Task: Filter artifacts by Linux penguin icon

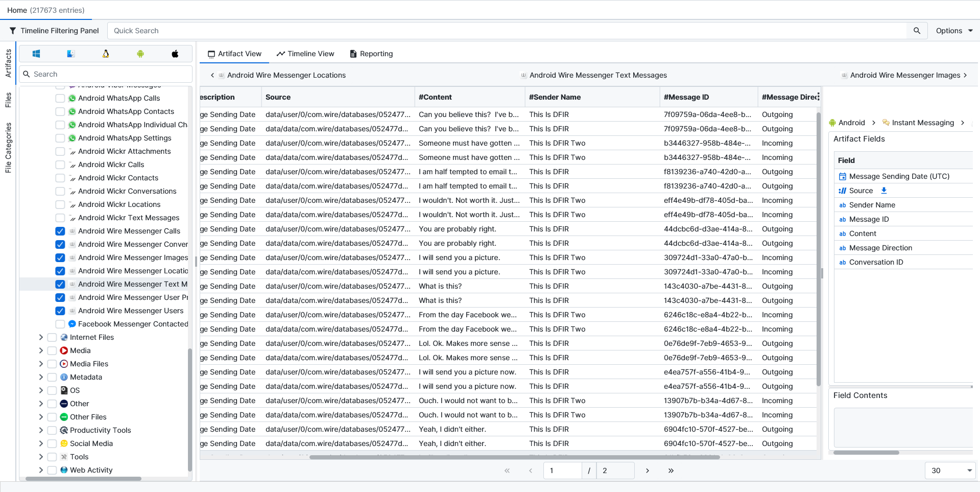Action: pos(106,54)
